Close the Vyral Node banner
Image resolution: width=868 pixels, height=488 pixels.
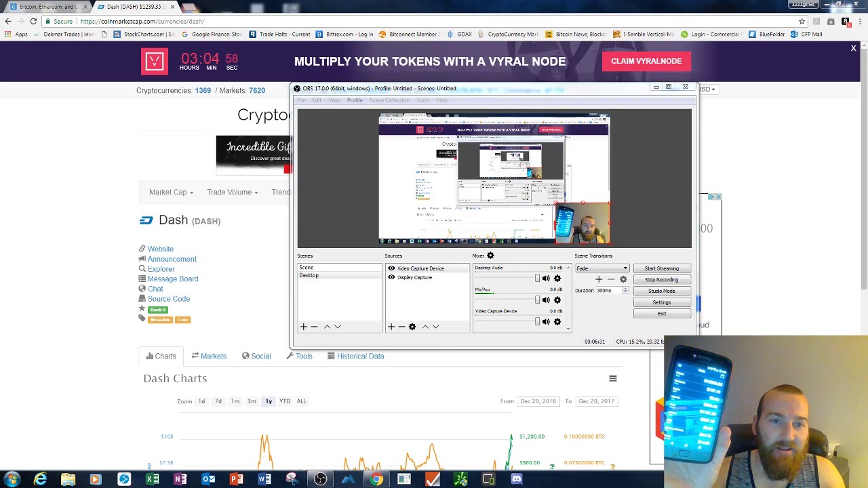coord(854,48)
